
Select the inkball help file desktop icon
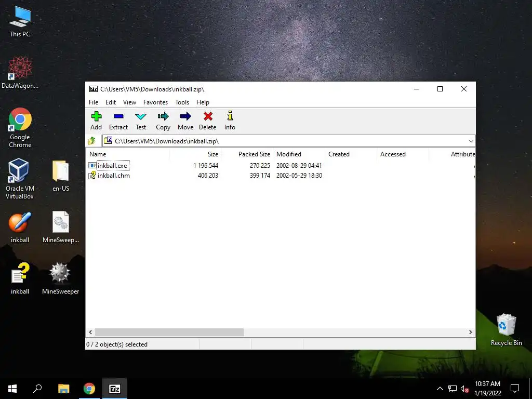pyautogui.click(x=20, y=278)
